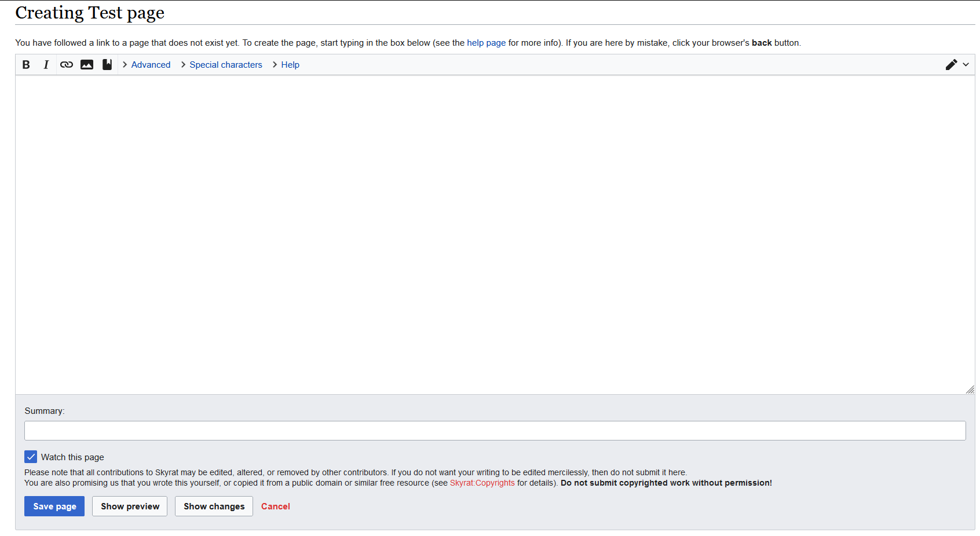Click the Show changes button
Screen dimensions: 980x536
coord(214,506)
